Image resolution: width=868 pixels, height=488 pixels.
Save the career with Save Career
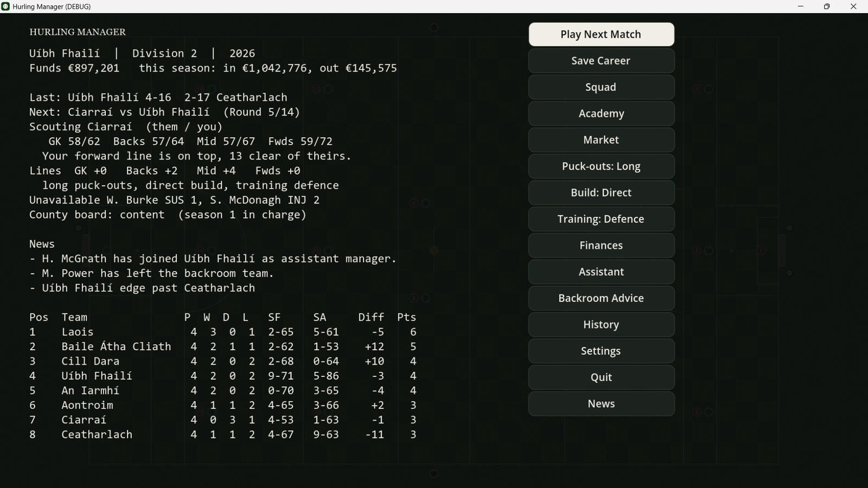[x=601, y=61]
